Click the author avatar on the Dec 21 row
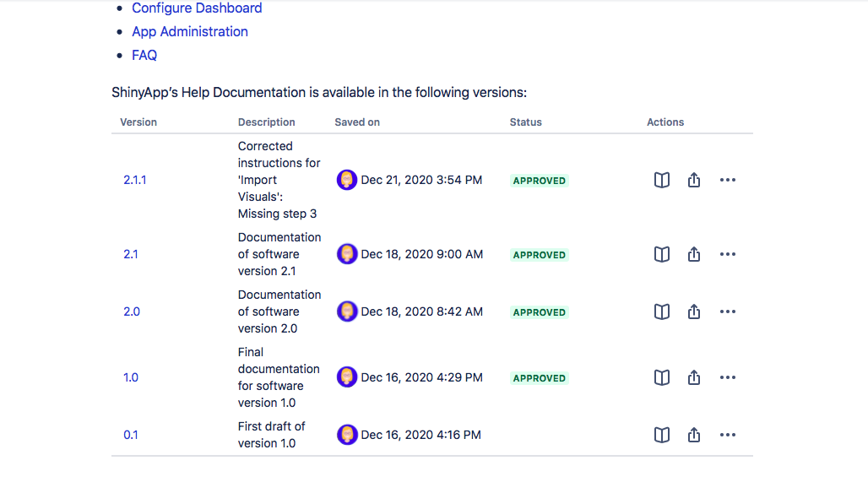 click(x=346, y=180)
